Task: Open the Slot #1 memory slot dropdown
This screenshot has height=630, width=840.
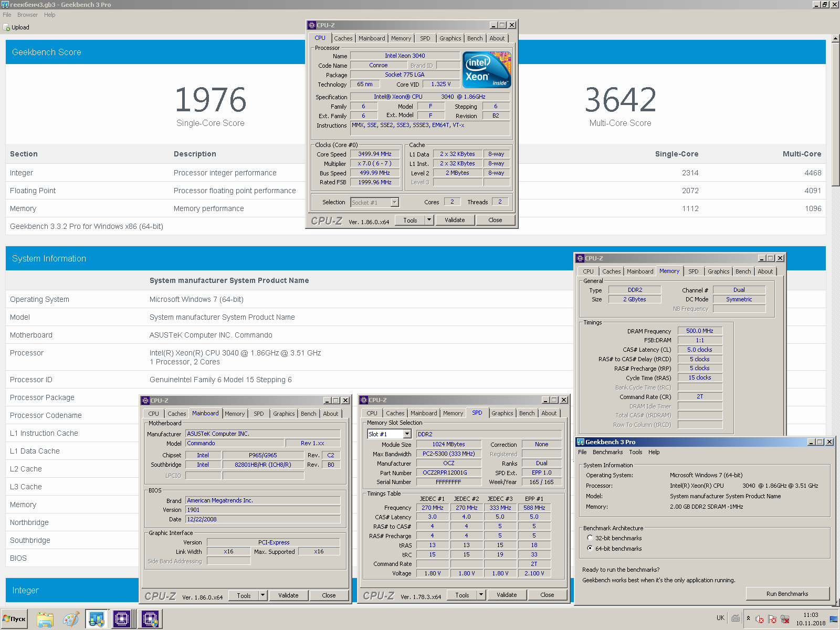Action: click(x=407, y=434)
